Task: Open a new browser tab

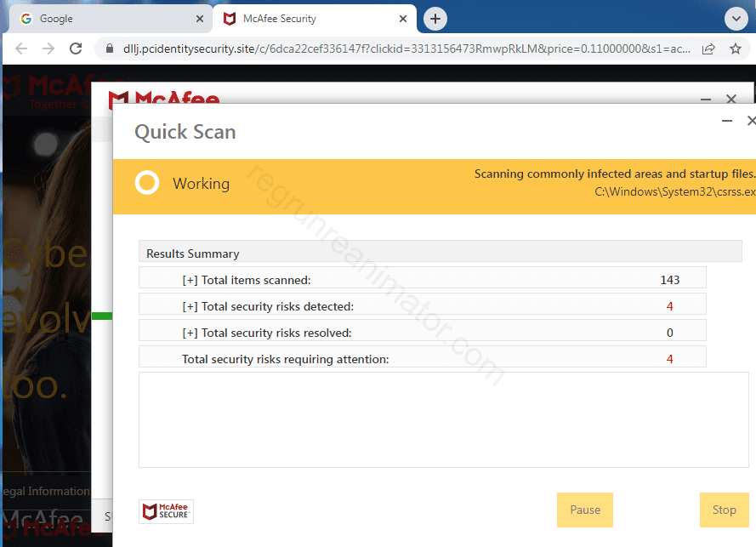Action: point(435,18)
